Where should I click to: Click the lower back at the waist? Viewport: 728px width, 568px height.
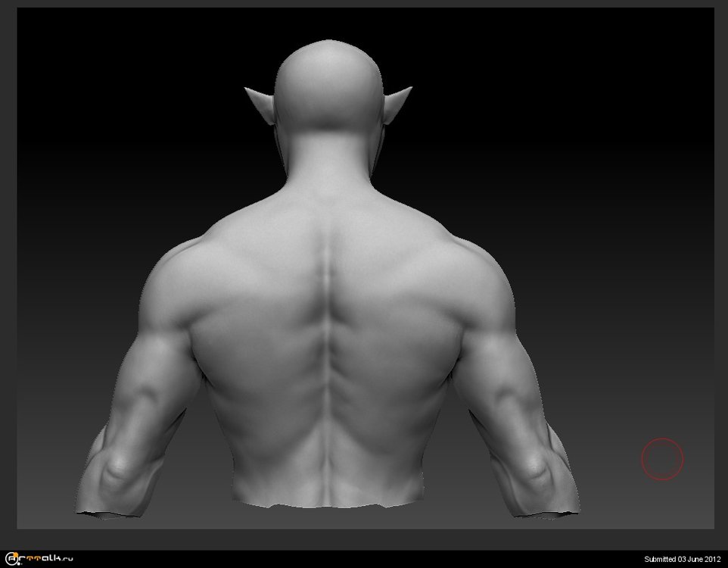pos(328,477)
